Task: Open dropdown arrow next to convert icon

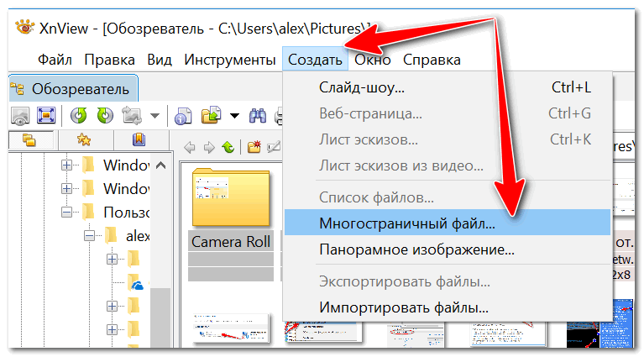Action: coord(154,116)
